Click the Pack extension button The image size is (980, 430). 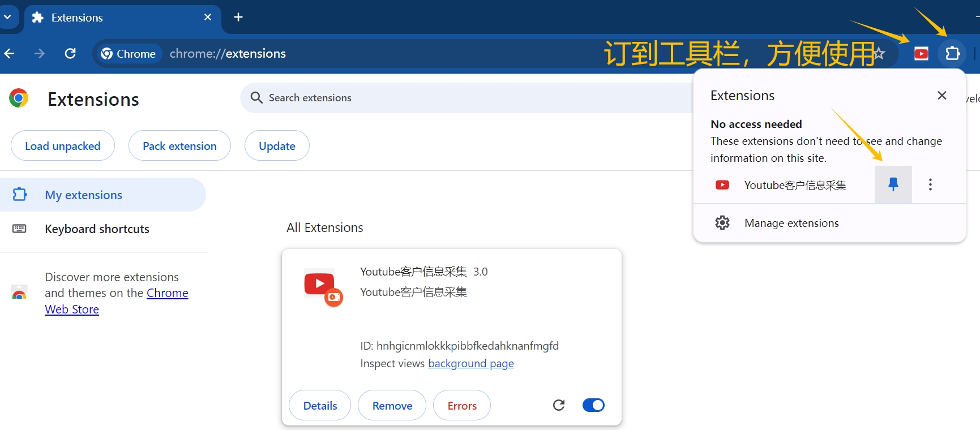coord(179,146)
